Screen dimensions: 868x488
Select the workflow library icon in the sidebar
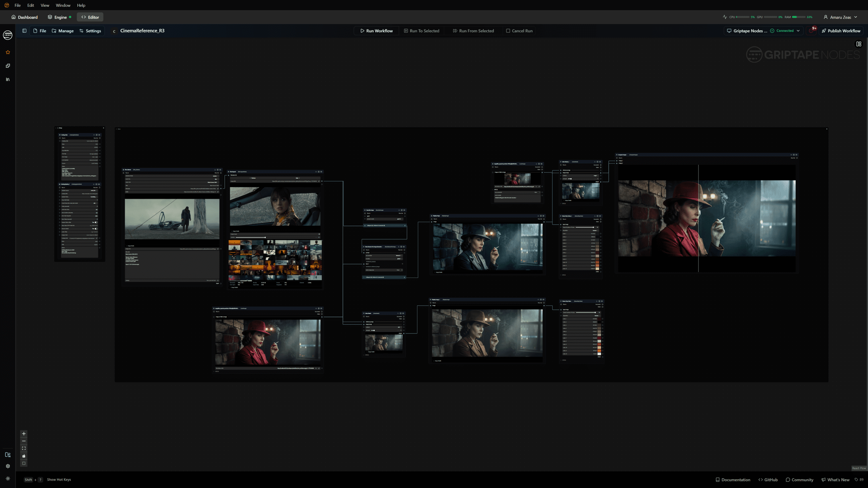pyautogui.click(x=8, y=79)
